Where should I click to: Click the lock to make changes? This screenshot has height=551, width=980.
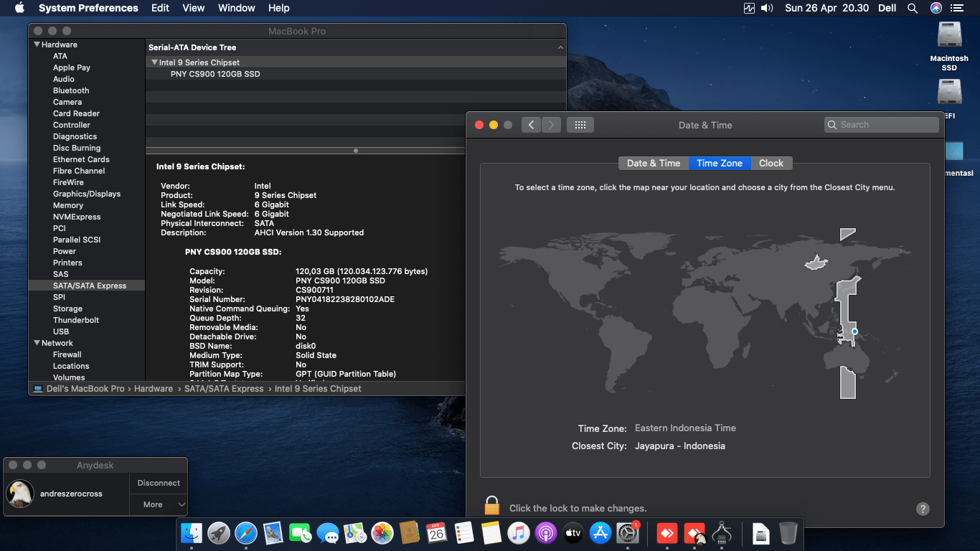491,506
